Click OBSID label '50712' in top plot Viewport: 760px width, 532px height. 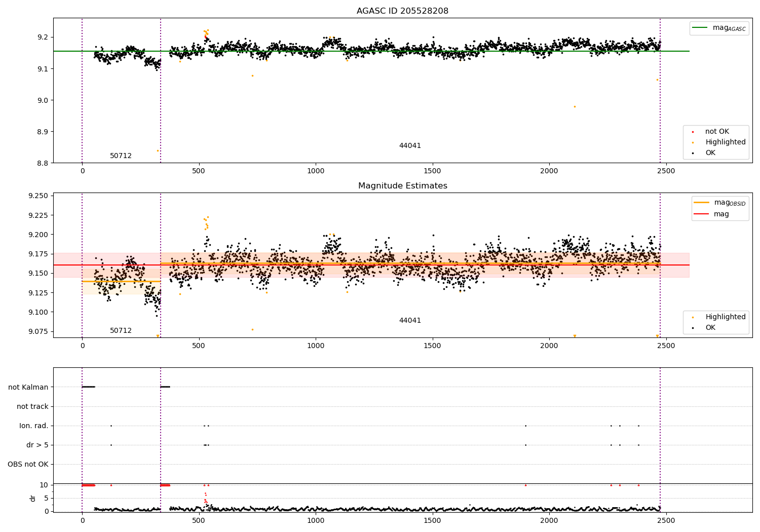[x=121, y=156]
